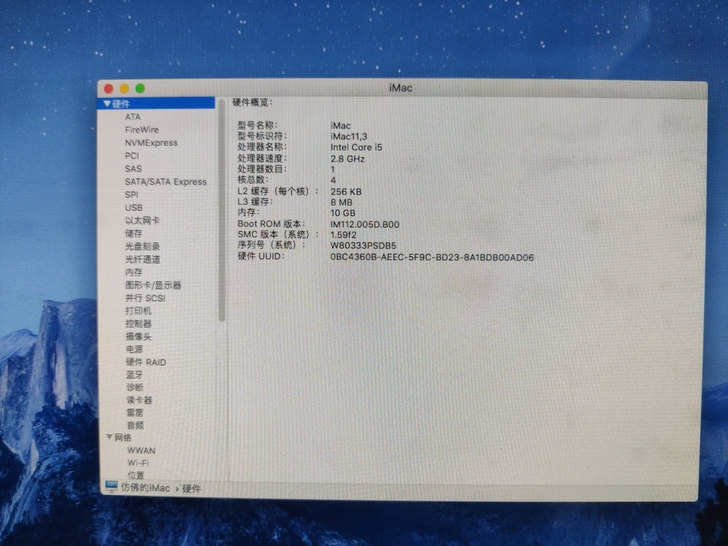The image size is (728, 546).
Task: Select 音频 in the sidebar
Action: pyautogui.click(x=136, y=425)
